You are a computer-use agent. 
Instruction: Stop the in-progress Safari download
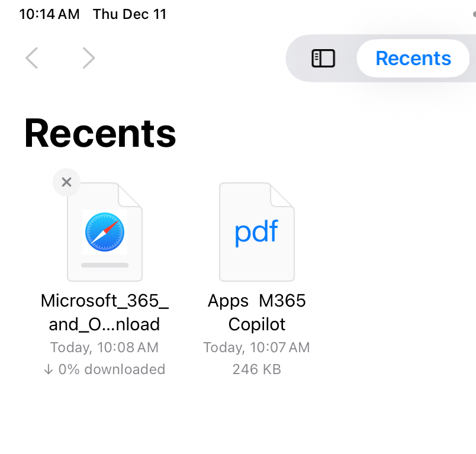click(x=66, y=182)
